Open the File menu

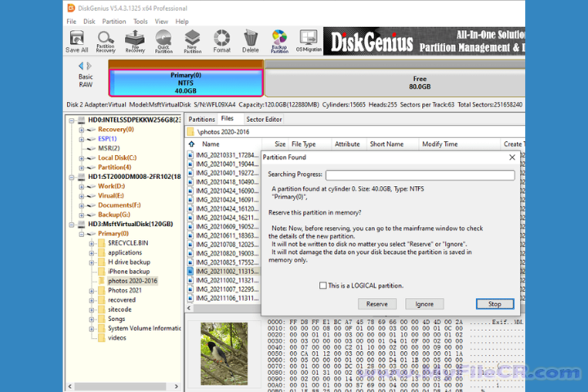71,21
